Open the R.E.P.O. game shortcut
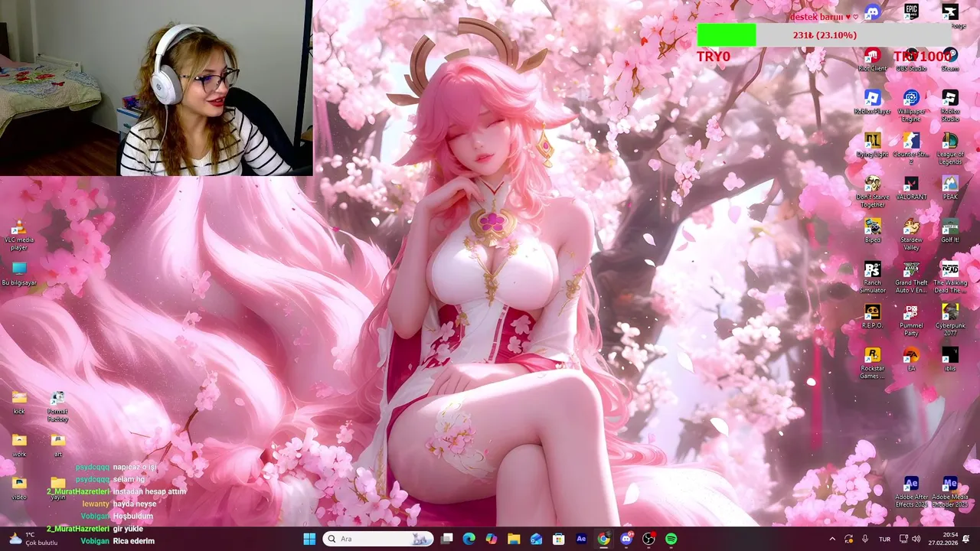 point(872,317)
